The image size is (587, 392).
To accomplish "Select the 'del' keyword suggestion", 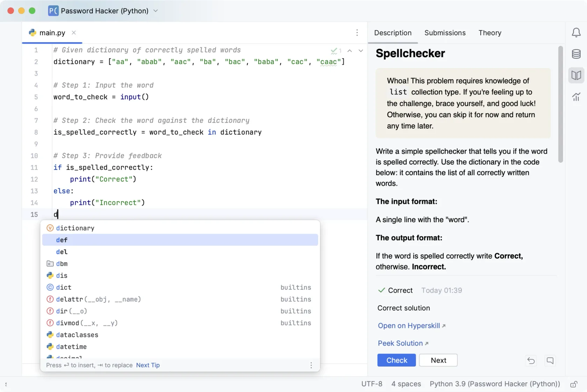I will [x=180, y=252].
